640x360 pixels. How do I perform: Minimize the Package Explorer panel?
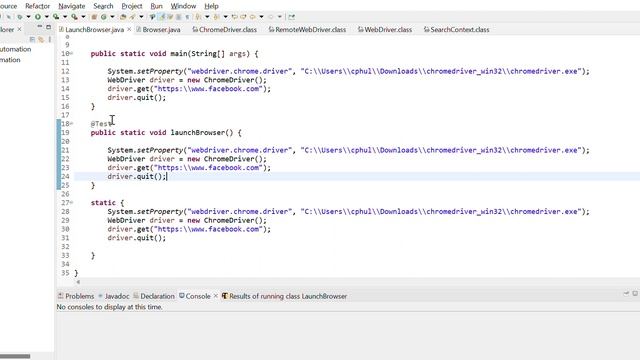pyautogui.click(x=40, y=27)
